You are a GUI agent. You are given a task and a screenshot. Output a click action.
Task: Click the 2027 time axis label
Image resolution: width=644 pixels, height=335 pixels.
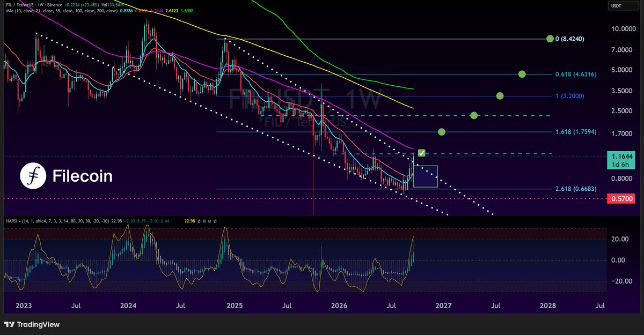point(443,306)
